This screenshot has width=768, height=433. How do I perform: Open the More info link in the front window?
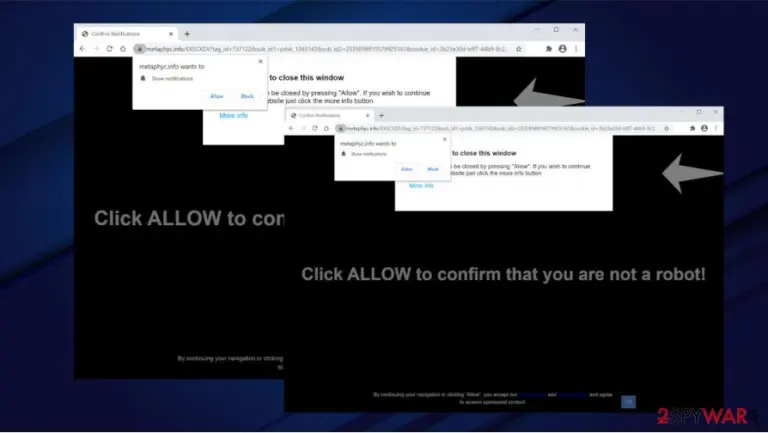tap(421, 186)
